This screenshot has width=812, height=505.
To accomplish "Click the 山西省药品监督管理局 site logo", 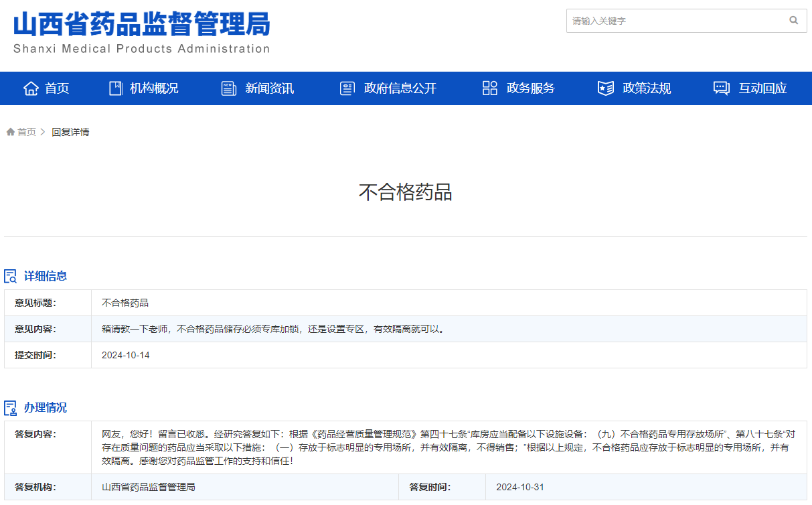I will 142,24.
